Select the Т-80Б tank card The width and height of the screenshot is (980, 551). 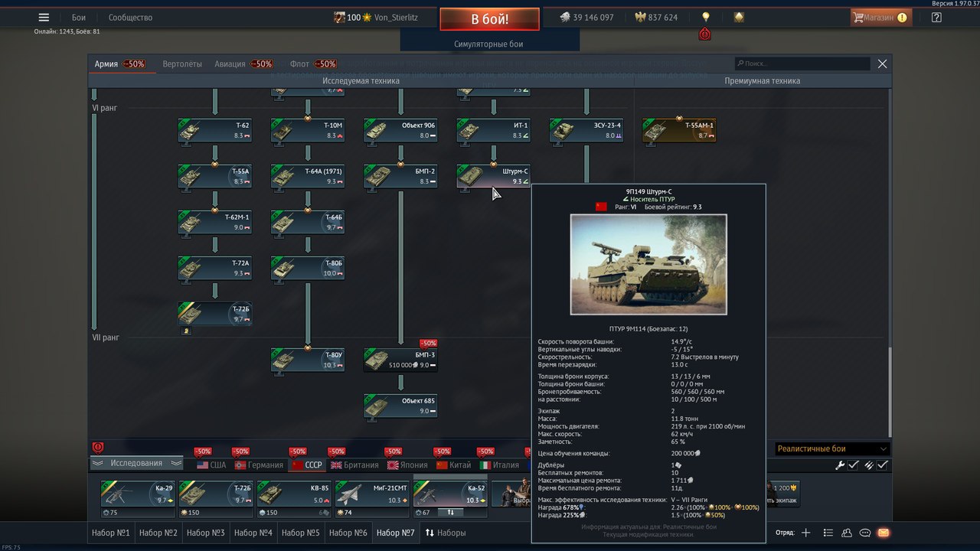point(308,269)
